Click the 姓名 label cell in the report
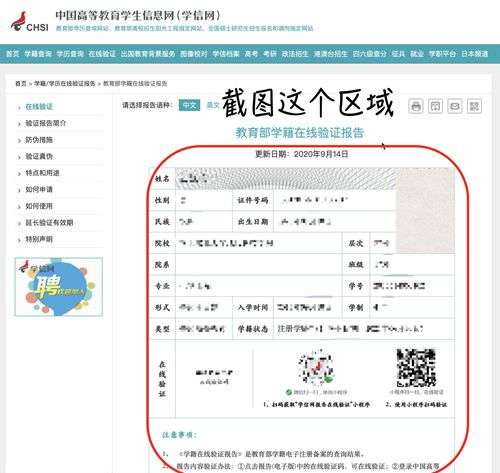Image resolution: width=500 pixels, height=473 pixels. pyautogui.click(x=162, y=179)
